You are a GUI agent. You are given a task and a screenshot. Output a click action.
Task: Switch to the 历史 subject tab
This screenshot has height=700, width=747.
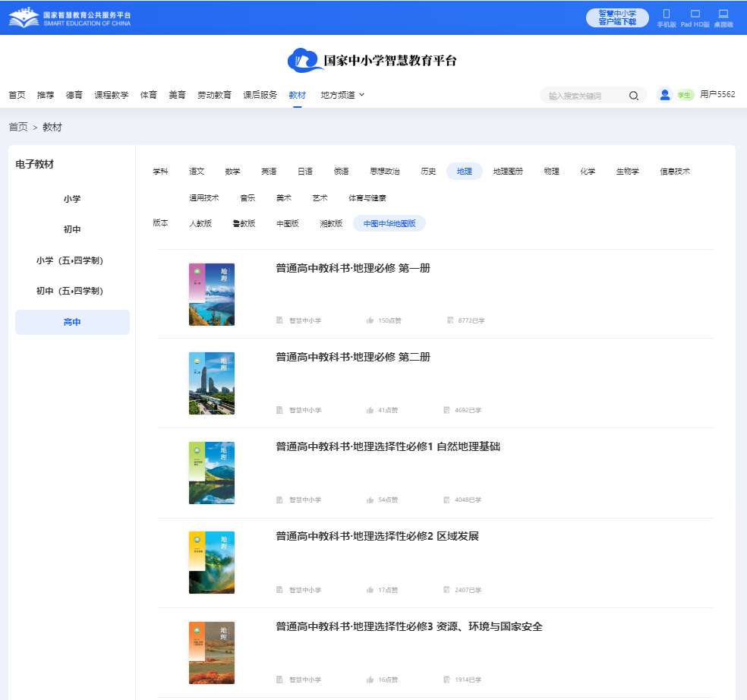click(x=428, y=171)
